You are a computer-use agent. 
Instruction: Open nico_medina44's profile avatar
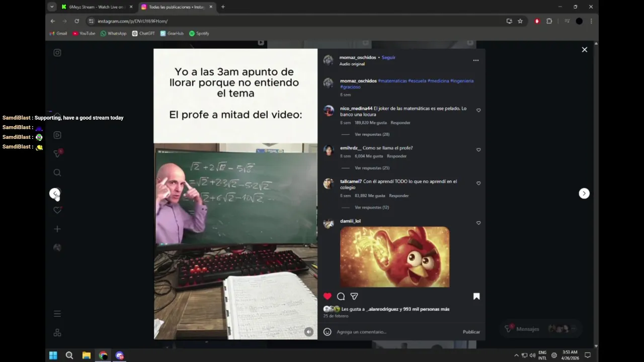[329, 111]
